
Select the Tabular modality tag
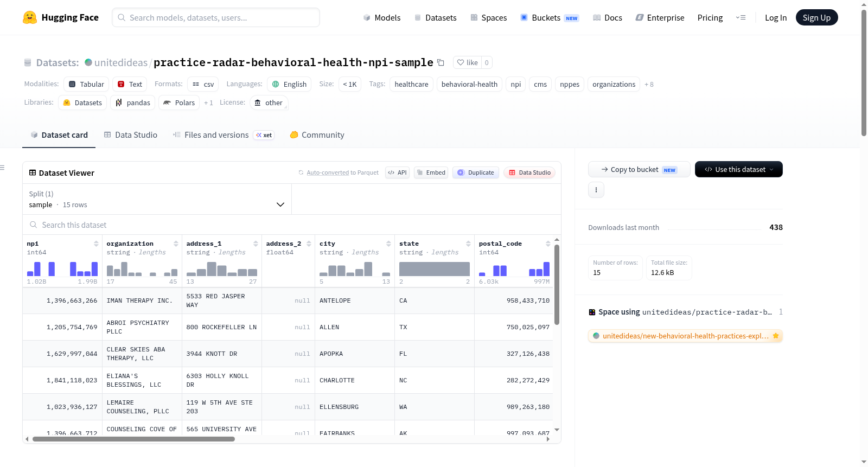[86, 84]
